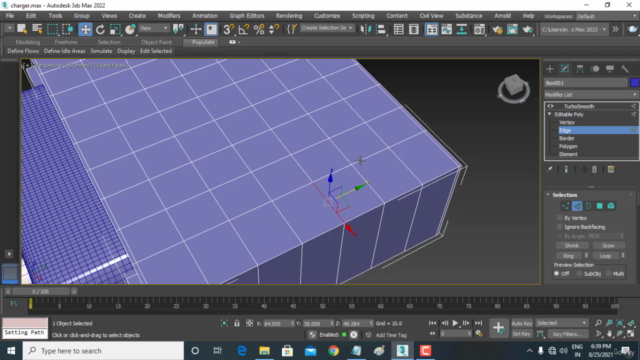Expand main toolbar overflow chevrons
Image resolution: width=640 pixels, height=360 pixels.
pyautogui.click(x=616, y=29)
